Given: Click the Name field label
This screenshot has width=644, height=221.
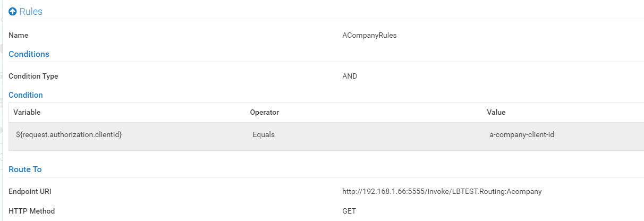Looking at the screenshot, I should (x=19, y=36).
